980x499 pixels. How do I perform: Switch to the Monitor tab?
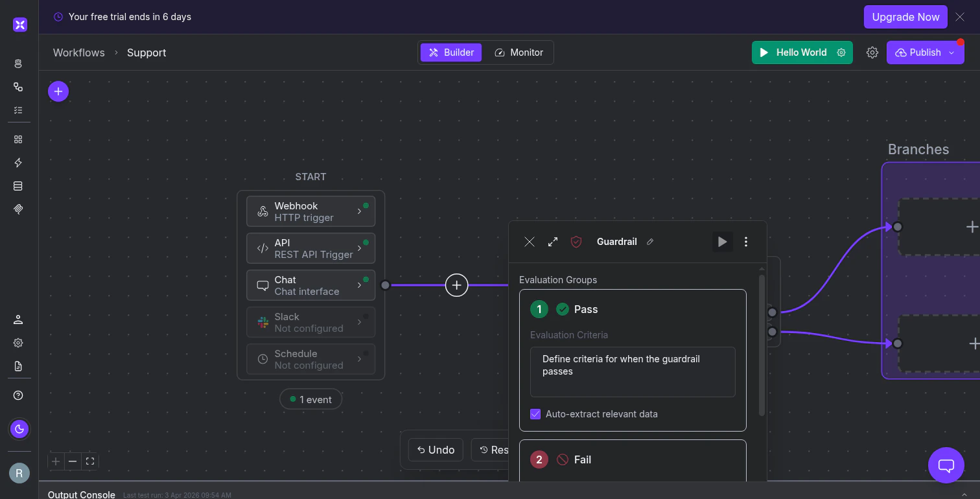click(519, 52)
